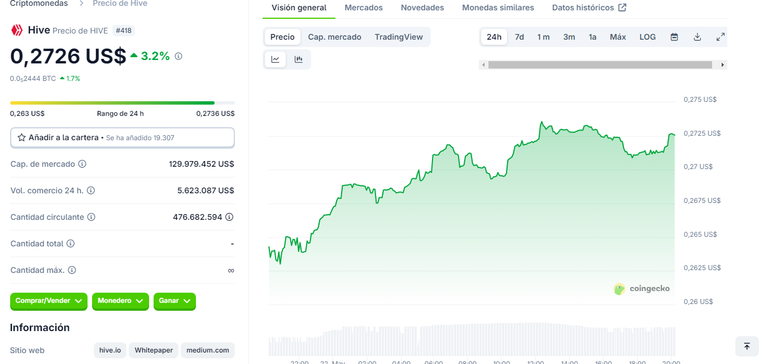
Task: Open the calendar date range picker
Action: tap(674, 37)
